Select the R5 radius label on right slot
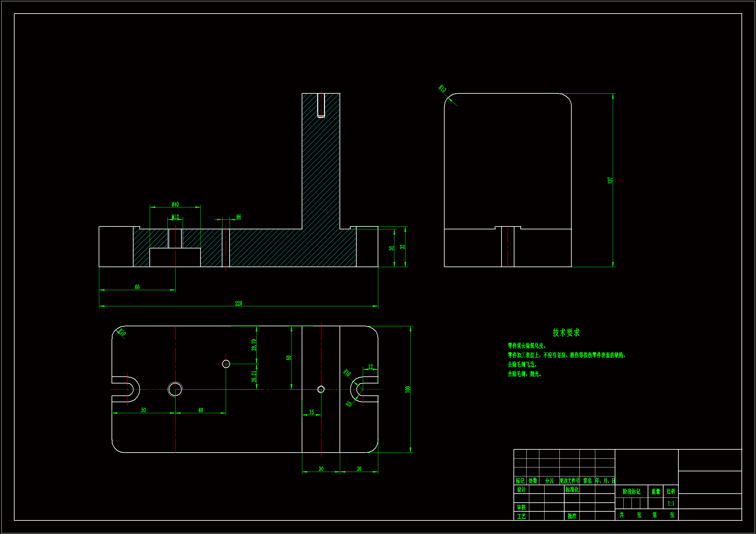 pos(349,404)
